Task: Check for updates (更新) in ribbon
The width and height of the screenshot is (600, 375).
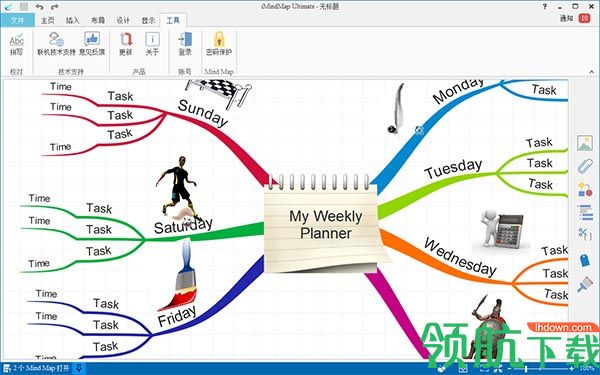Action: (126, 44)
